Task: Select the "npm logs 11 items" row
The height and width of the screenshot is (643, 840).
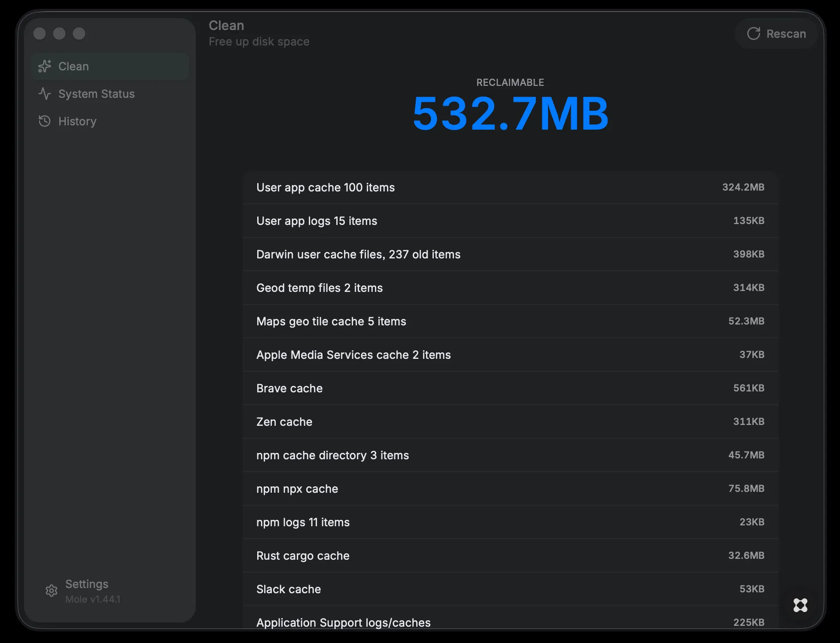Action: pos(510,522)
